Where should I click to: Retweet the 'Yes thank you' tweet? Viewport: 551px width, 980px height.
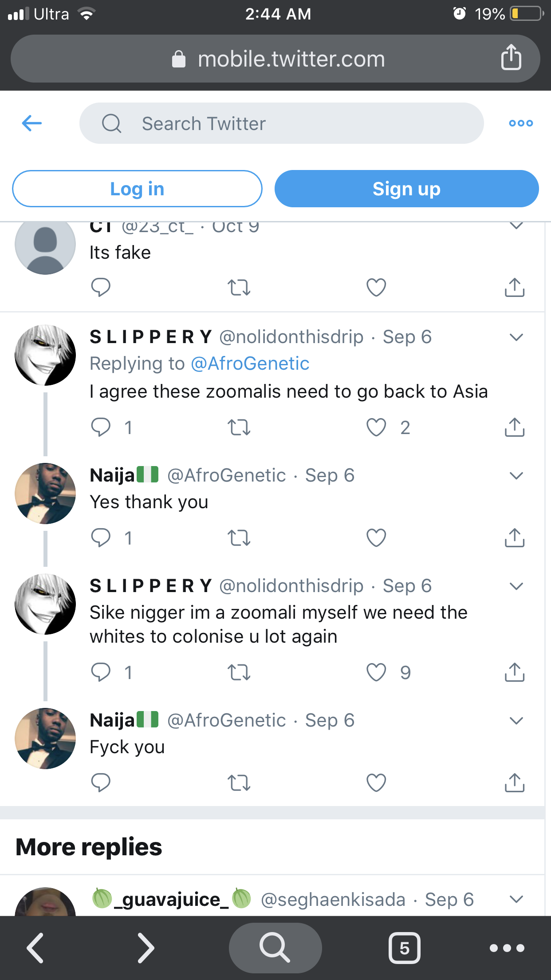[x=239, y=538]
